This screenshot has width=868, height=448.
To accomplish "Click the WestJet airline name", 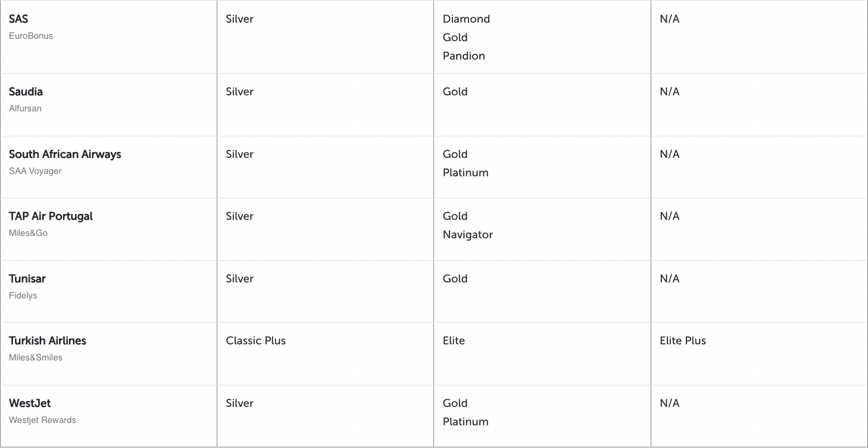I will (30, 403).
